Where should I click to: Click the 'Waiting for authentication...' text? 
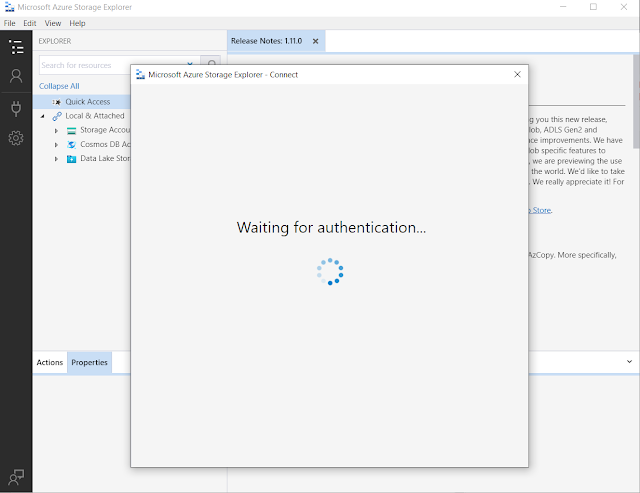331,228
